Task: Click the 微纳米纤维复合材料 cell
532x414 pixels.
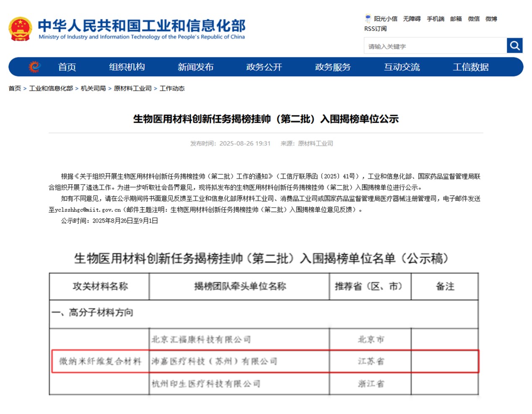Action: pyautogui.click(x=100, y=361)
